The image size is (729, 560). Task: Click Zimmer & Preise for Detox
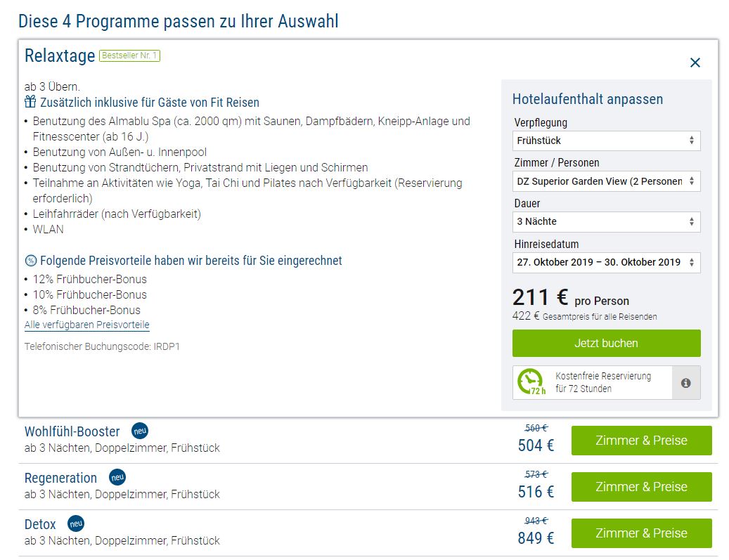641,533
